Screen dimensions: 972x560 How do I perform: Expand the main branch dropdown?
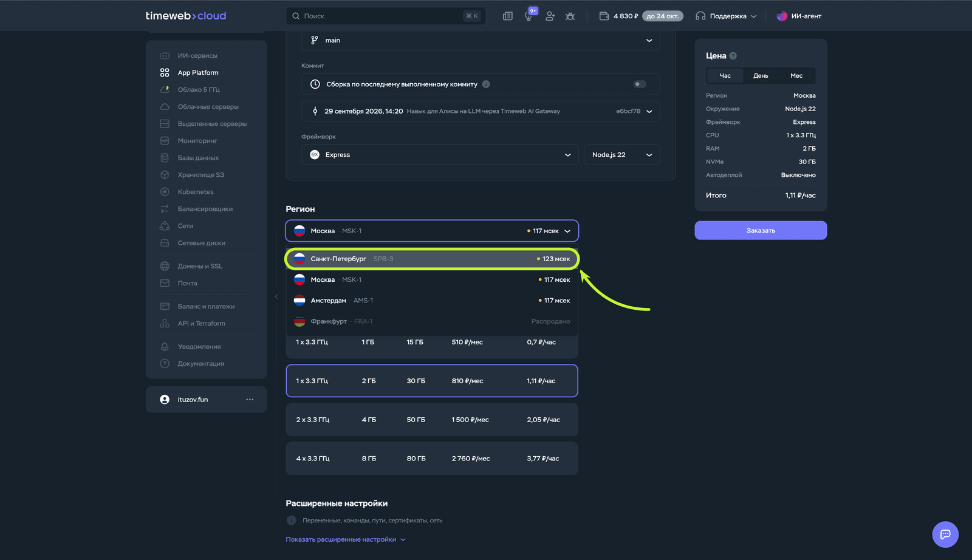481,40
